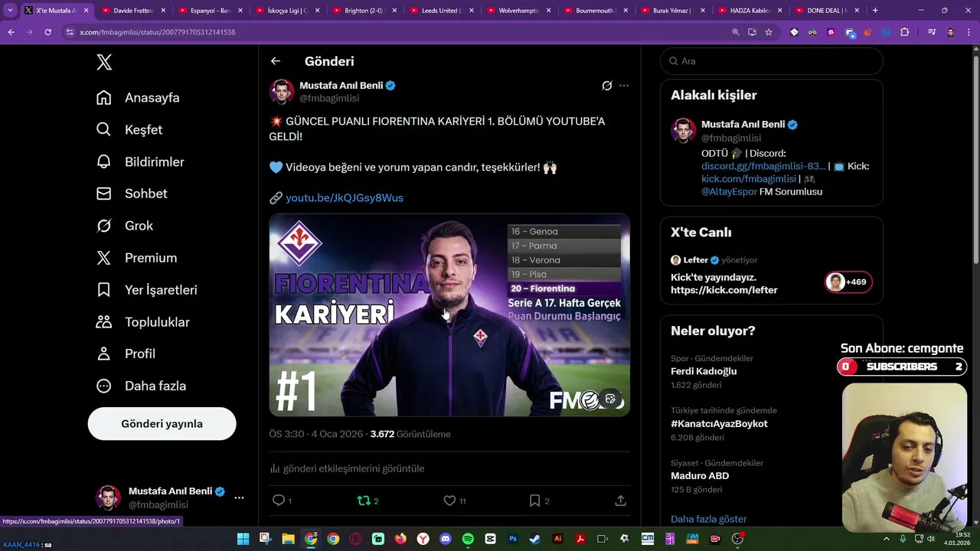Open Chrome three-dot menu
Image resolution: width=980 pixels, height=551 pixels.
click(x=969, y=32)
